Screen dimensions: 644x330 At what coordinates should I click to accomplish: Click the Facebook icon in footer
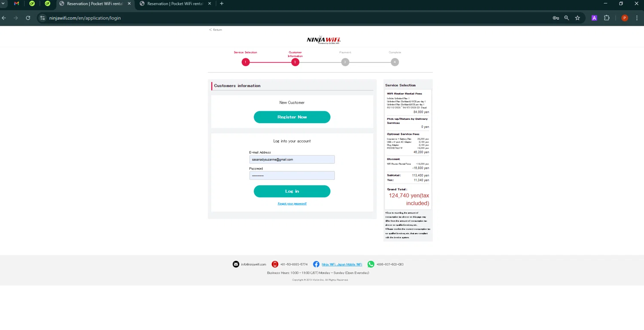point(316,264)
